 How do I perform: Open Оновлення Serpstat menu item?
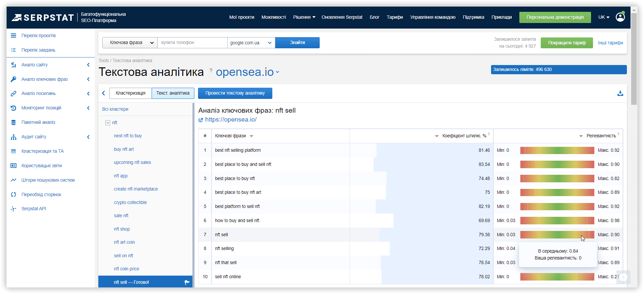tap(342, 17)
